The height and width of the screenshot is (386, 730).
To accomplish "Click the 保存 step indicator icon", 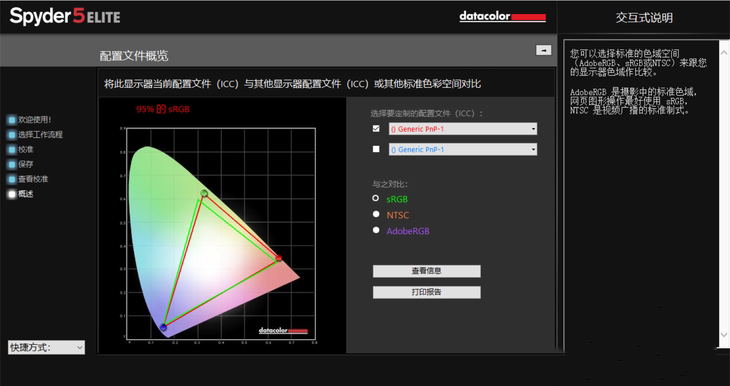I will click(x=12, y=164).
